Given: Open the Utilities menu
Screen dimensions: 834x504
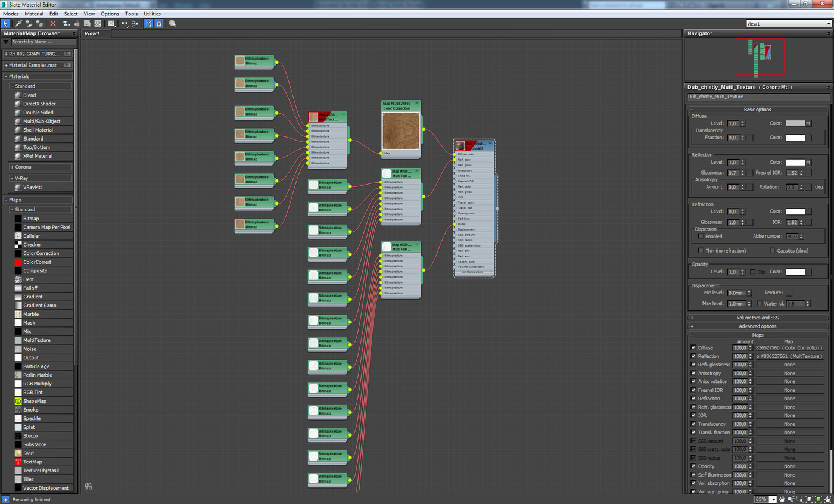Looking at the screenshot, I should [x=152, y=13].
